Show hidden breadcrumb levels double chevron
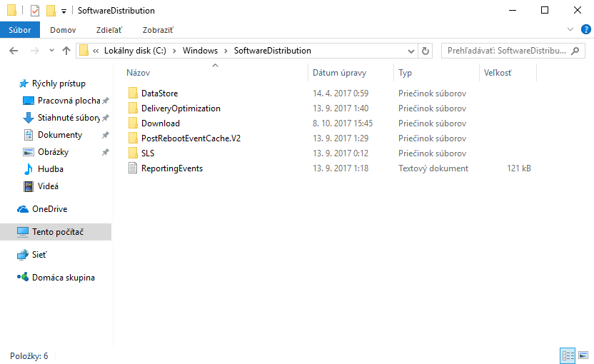 coord(96,51)
